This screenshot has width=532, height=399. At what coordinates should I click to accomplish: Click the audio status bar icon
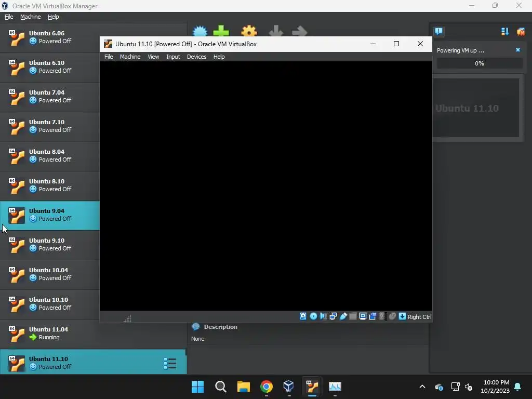pyautogui.click(x=323, y=316)
